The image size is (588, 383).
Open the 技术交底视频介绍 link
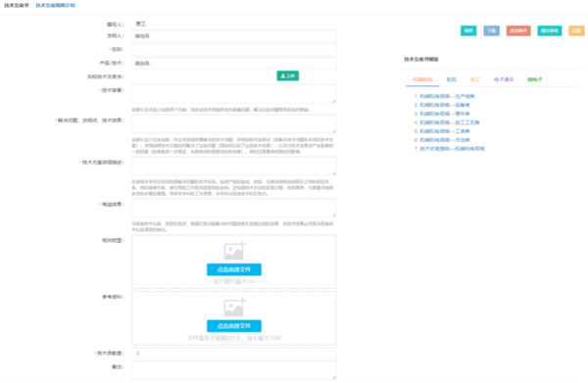click(x=56, y=5)
